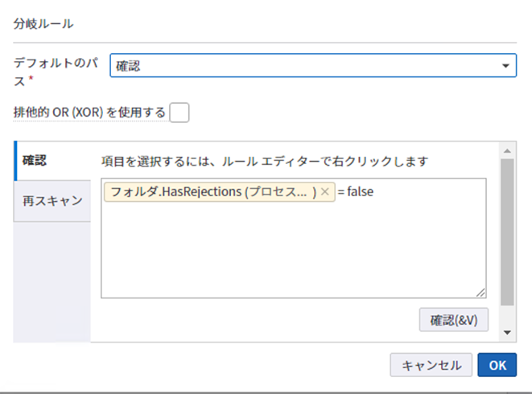Image resolution: width=532 pixels, height=394 pixels.
Task: Grab the resize handle of the rule editor
Action: click(481, 293)
